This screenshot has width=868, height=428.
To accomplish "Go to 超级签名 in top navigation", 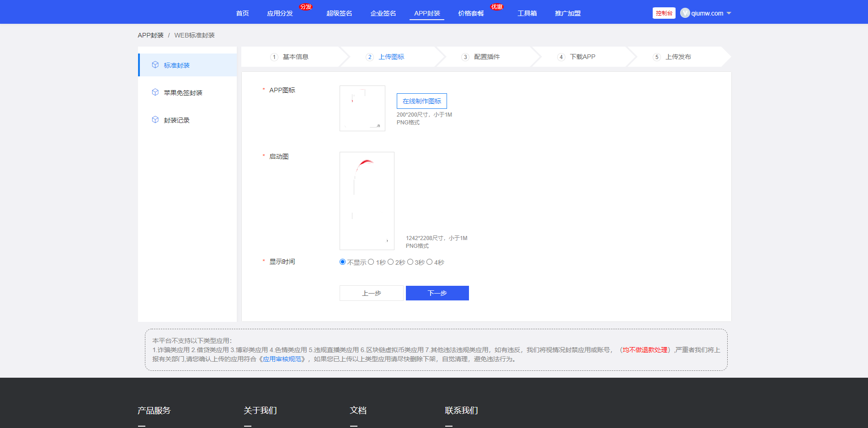I will click(339, 13).
